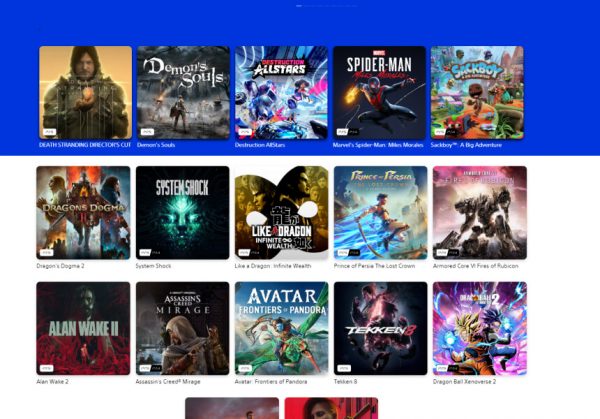This screenshot has height=419, width=600.
Task: Open the Prince of Persia cover
Action: (x=380, y=212)
